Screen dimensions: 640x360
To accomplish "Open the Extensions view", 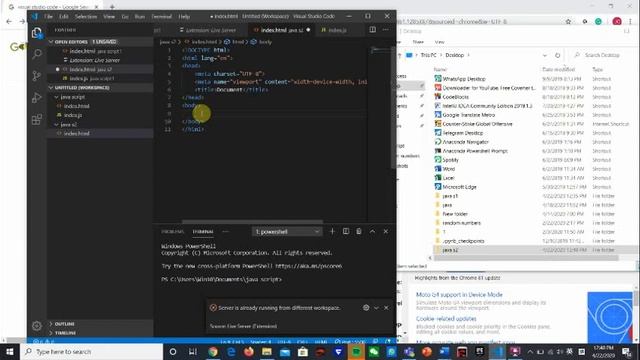I will coord(37,119).
